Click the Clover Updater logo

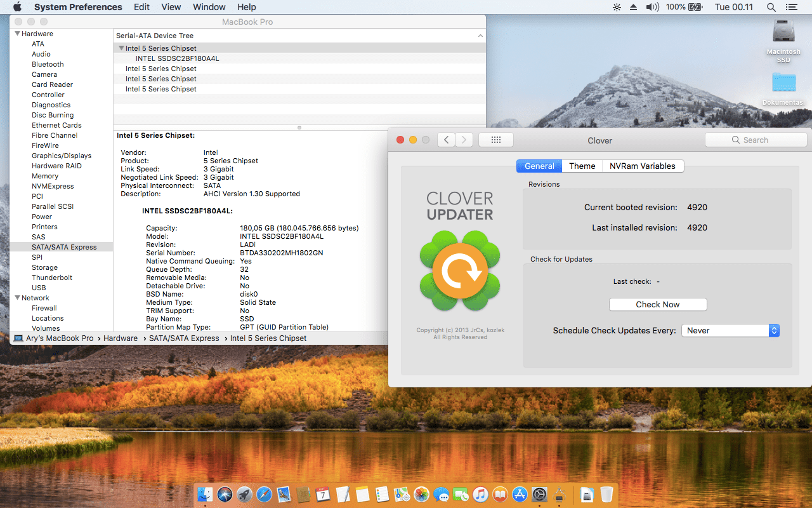pos(460,271)
